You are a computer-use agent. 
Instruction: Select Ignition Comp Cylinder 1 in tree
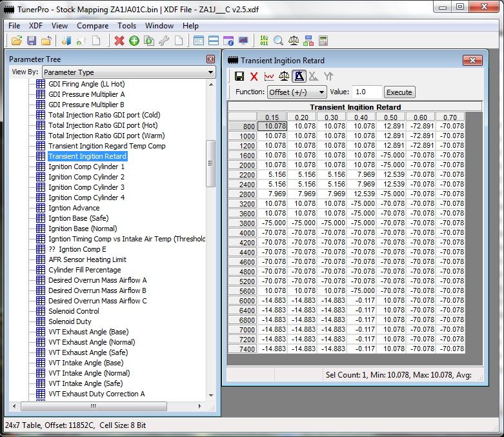86,167
